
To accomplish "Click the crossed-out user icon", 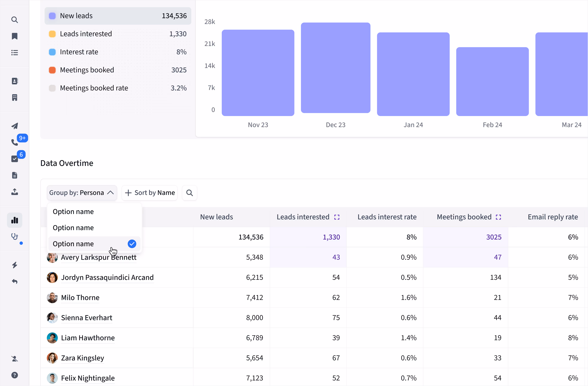I will coord(15,359).
